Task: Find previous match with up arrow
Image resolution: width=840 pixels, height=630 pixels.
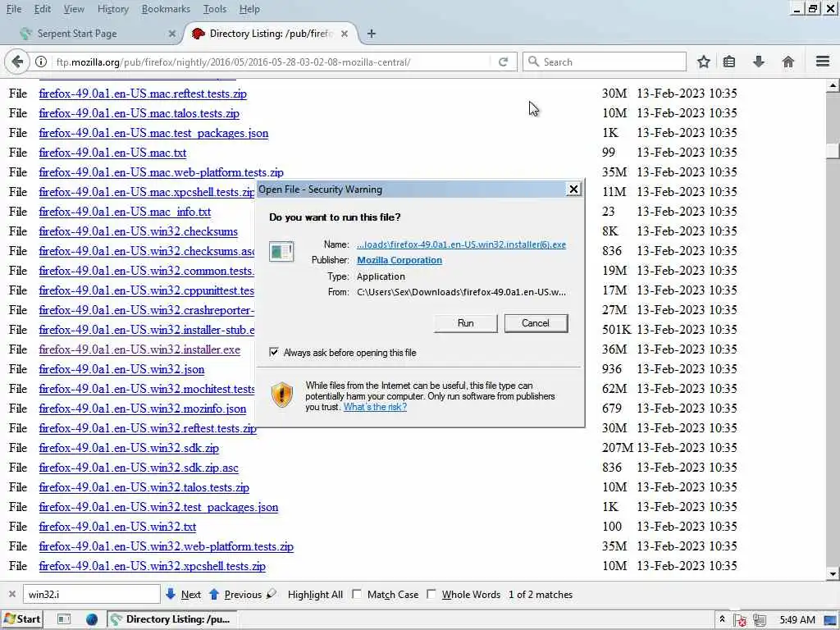Action: pyautogui.click(x=235, y=594)
